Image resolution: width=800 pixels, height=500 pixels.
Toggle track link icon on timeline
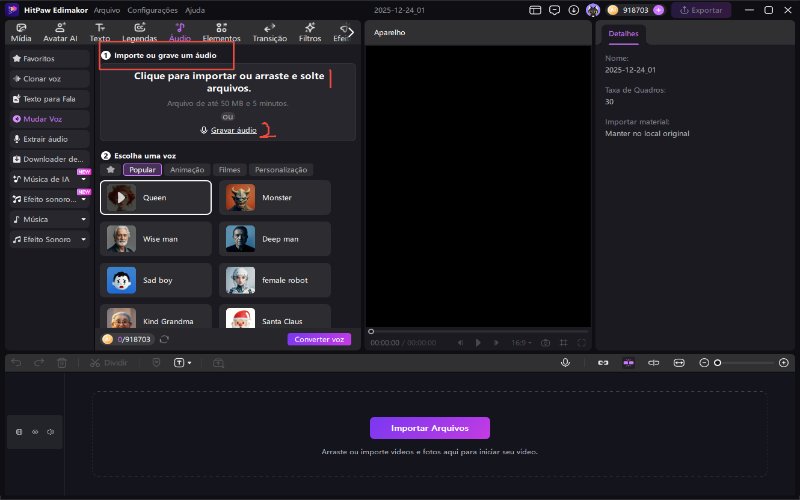[x=34, y=432]
